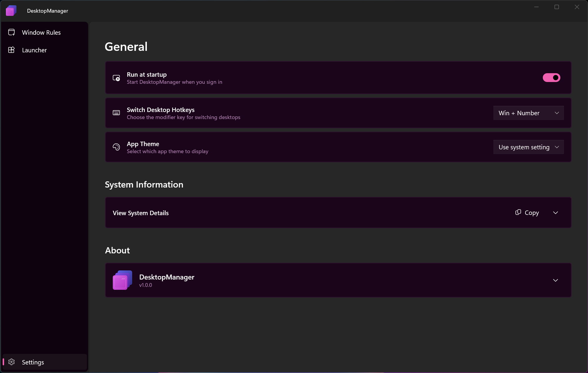The height and width of the screenshot is (373, 588).
Task: Click the DesktopManager logo in the About card
Action: point(122,280)
